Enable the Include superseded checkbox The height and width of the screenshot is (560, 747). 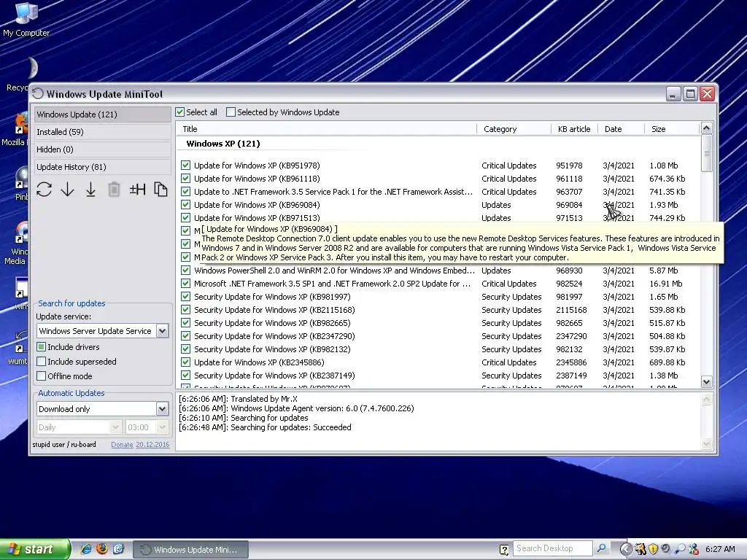click(42, 362)
